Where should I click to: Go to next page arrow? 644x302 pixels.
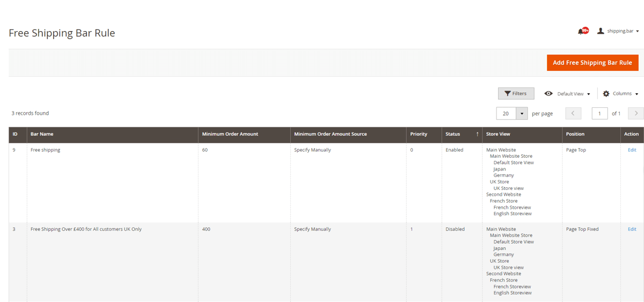click(635, 113)
